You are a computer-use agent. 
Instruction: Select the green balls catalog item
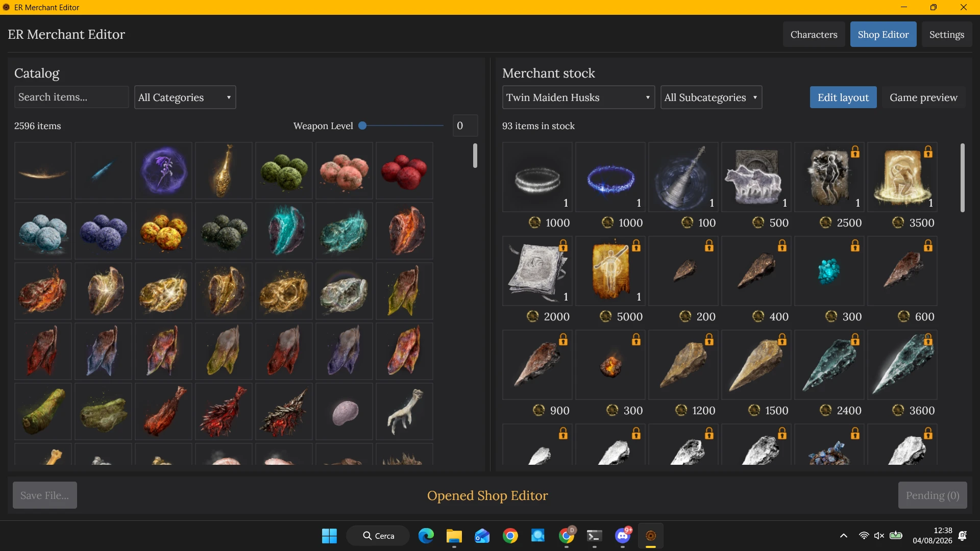pyautogui.click(x=284, y=170)
